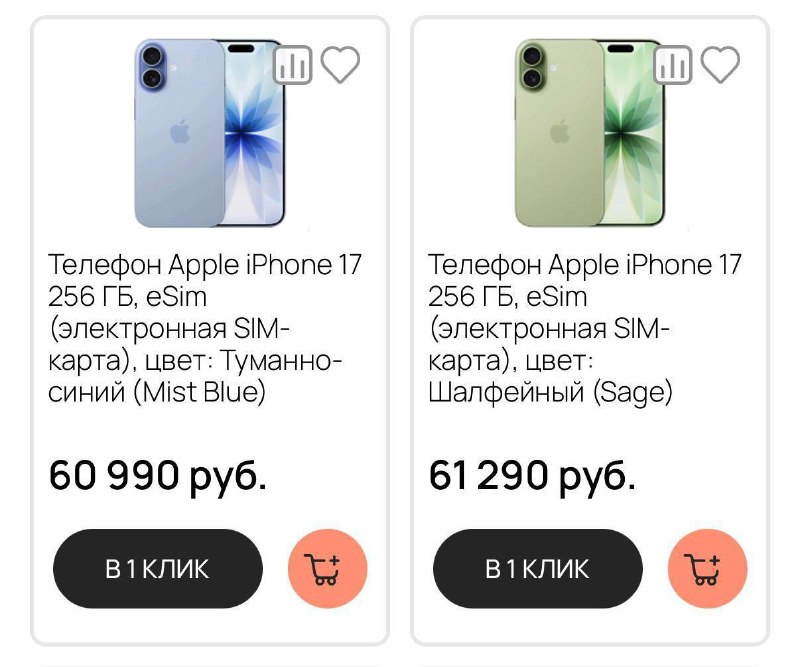800x667 pixels.
Task: Toggle wishlist heart on Mist Blue iPhone
Action: coord(340,65)
